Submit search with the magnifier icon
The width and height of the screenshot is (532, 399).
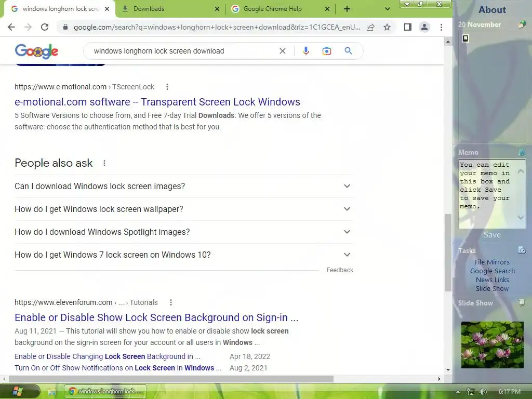click(x=348, y=51)
